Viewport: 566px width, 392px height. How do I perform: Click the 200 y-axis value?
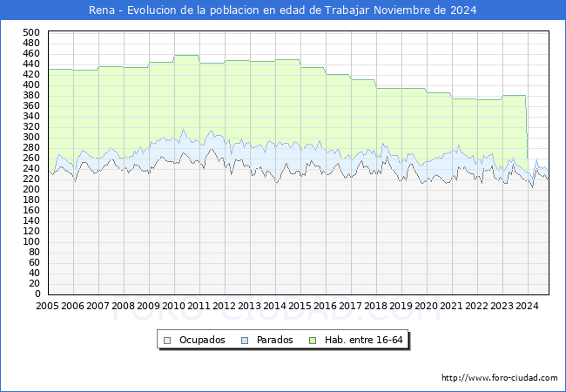point(31,190)
